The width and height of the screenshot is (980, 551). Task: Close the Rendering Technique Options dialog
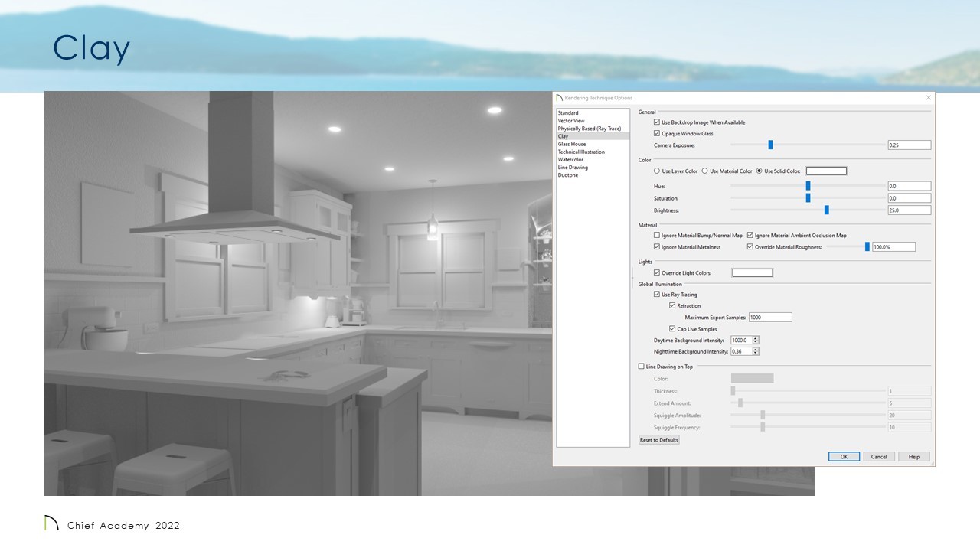[929, 98]
